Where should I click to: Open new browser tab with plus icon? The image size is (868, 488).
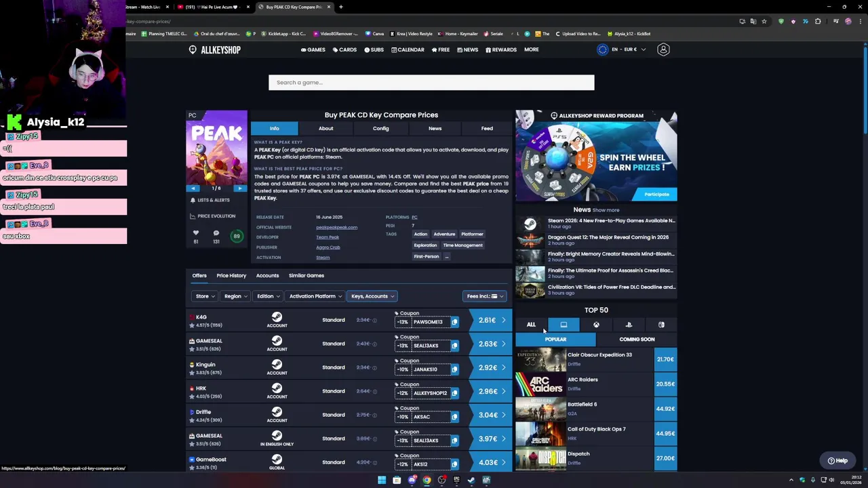(341, 7)
